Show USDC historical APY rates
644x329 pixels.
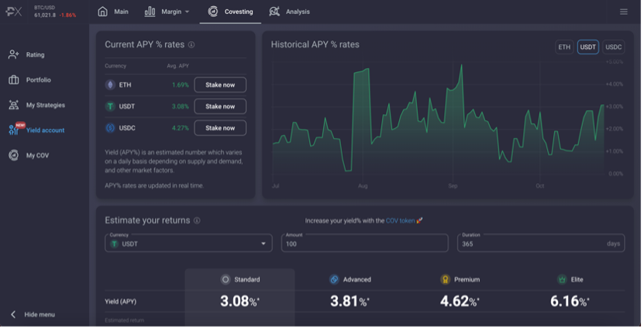(x=616, y=47)
